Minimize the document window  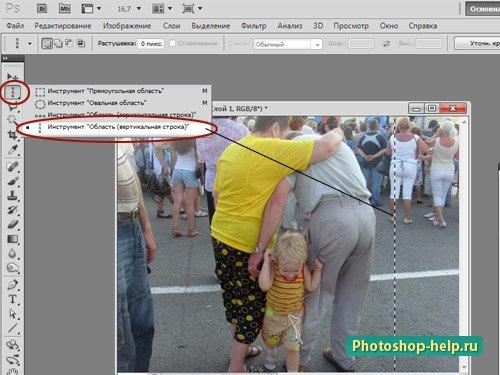tap(416, 108)
